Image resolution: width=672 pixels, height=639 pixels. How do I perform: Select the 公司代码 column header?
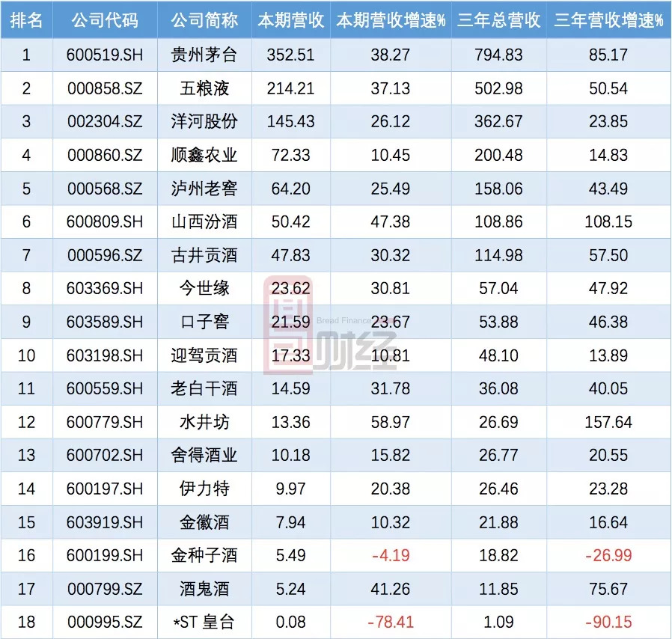point(105,20)
